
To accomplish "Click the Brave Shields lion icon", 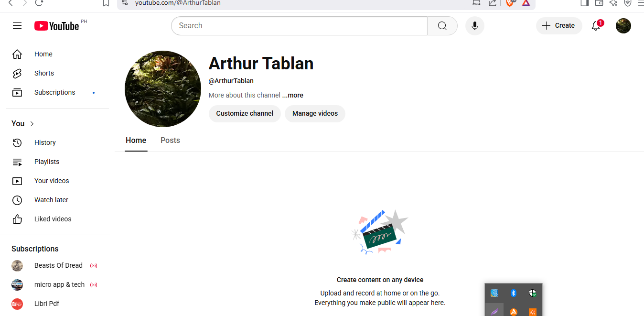I will (x=510, y=3).
